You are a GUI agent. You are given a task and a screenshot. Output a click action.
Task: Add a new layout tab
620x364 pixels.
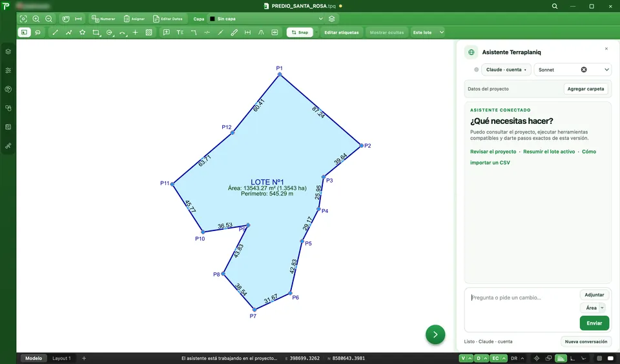tap(84, 358)
